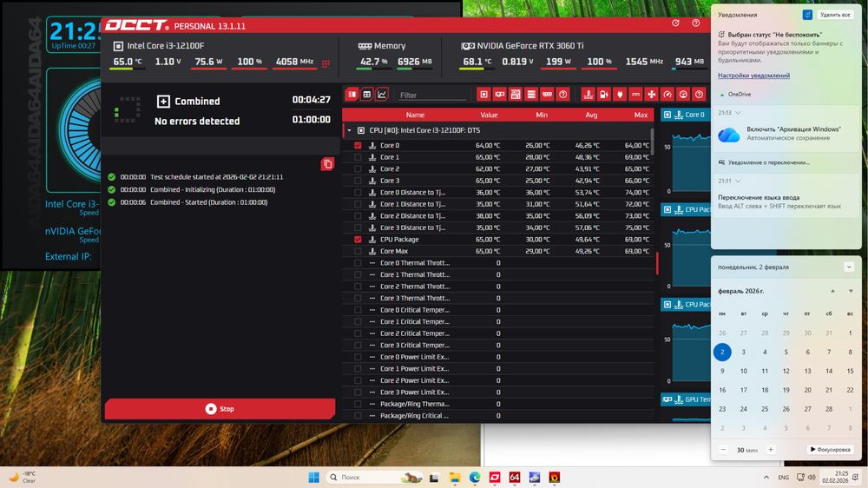This screenshot has height=488, width=868.
Task: Sort by the Max column header
Action: click(x=641, y=115)
